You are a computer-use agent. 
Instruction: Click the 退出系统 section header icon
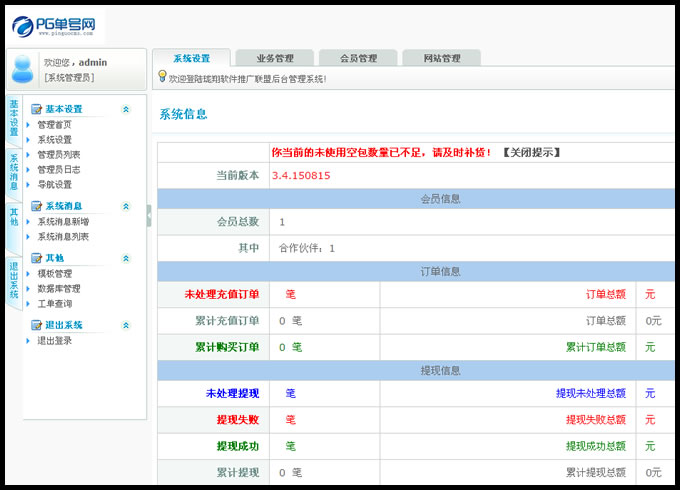pyautogui.click(x=37, y=325)
